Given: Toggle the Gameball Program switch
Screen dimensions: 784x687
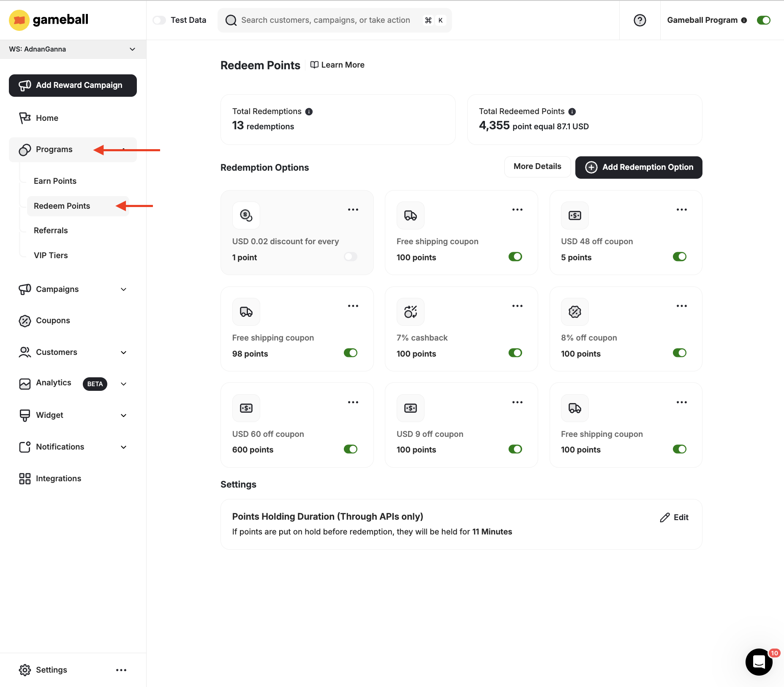Looking at the screenshot, I should (x=764, y=20).
